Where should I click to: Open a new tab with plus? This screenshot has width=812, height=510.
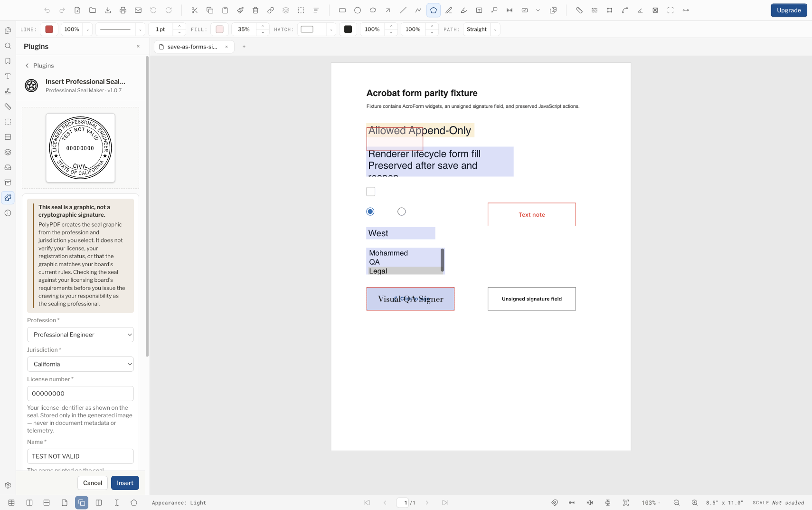244,47
